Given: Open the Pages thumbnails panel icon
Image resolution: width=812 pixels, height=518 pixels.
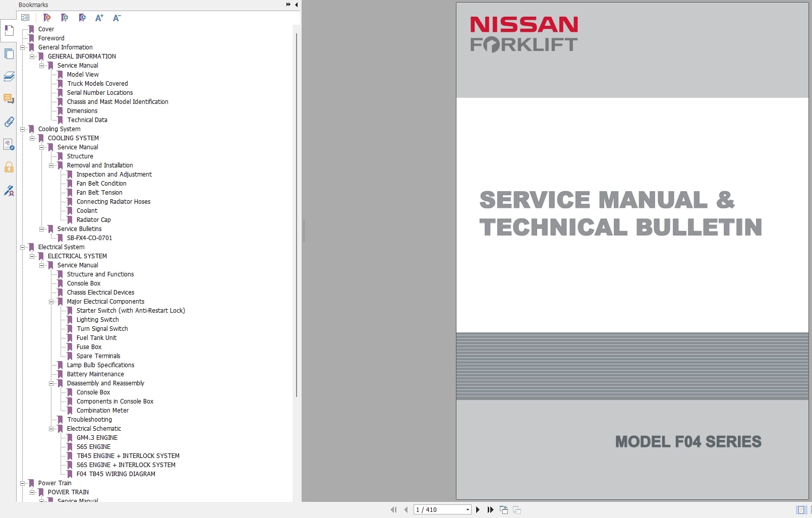Looking at the screenshot, I should [9, 53].
